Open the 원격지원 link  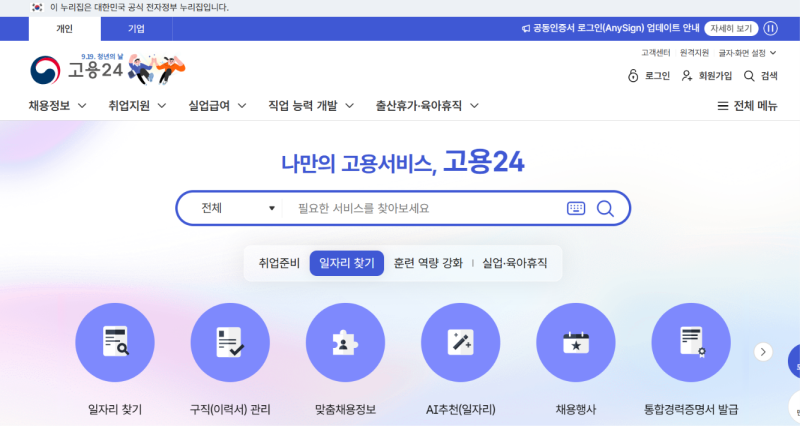point(694,53)
